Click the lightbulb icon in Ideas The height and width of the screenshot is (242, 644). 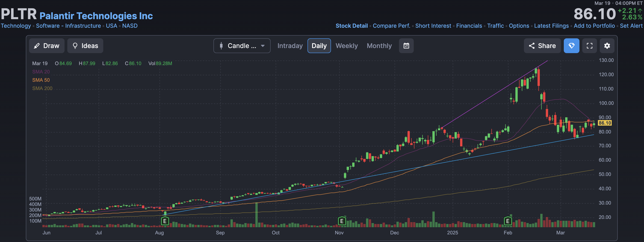pos(75,45)
